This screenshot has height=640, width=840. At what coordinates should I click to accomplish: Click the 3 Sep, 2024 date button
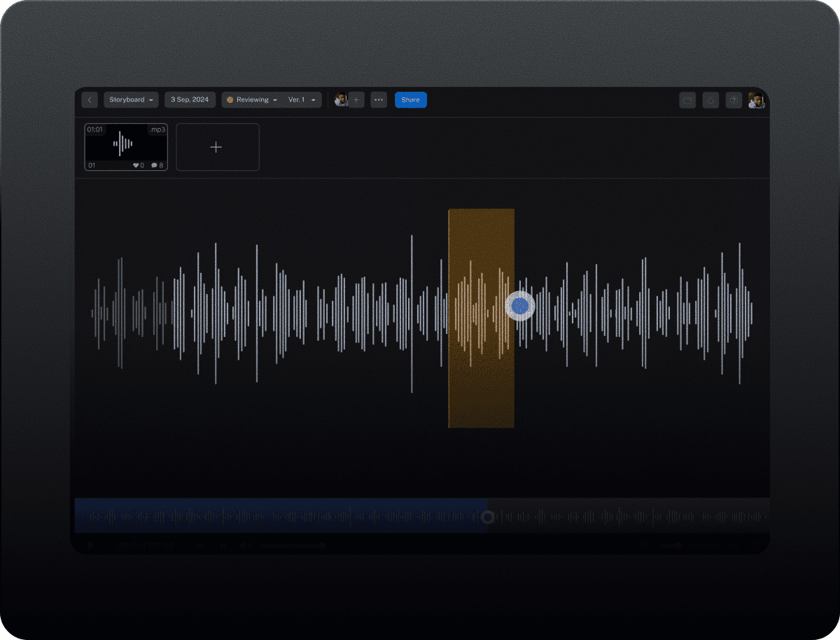(x=190, y=100)
